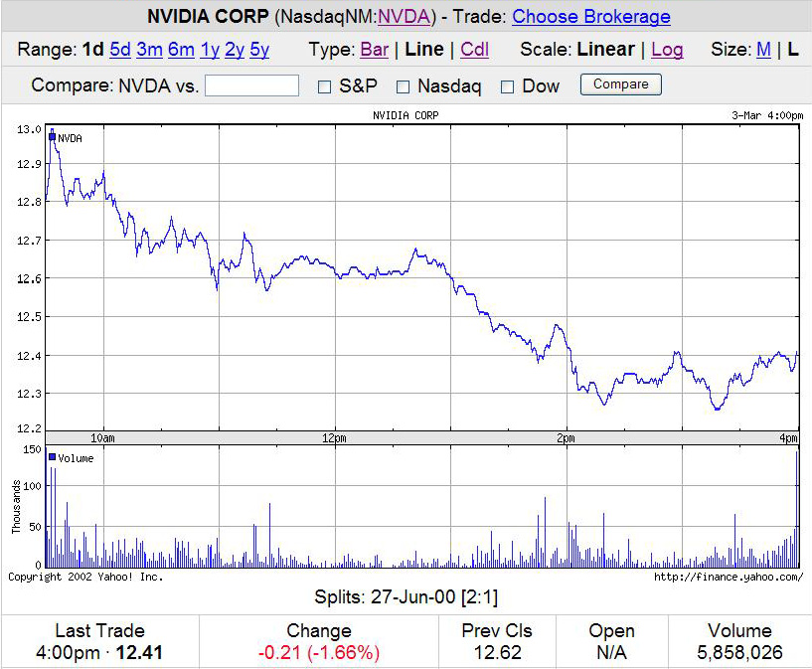Select the Linear scale option
This screenshot has height=669, width=812.
(x=606, y=50)
